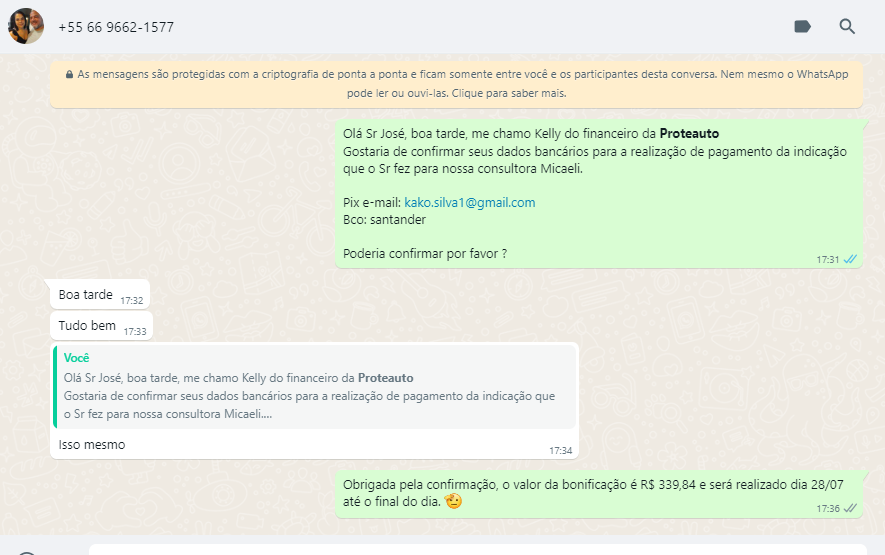885x555 pixels.
Task: Focus the message input field
Action: coord(477,550)
